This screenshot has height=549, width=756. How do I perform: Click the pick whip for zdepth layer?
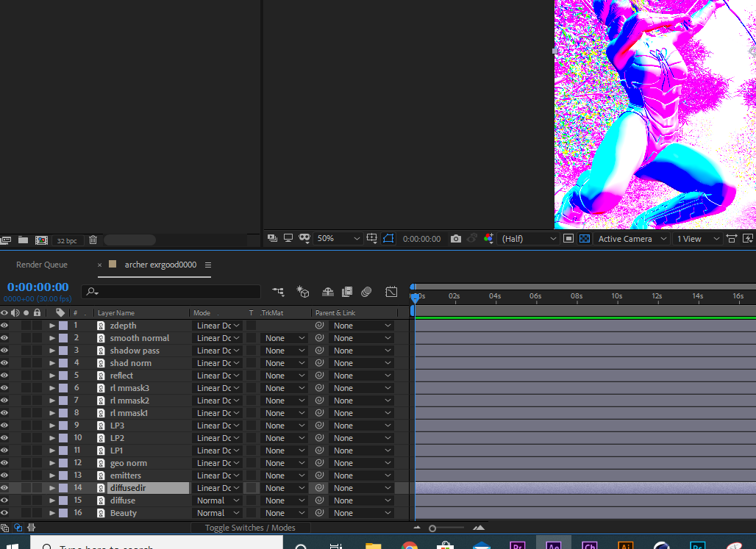click(x=319, y=326)
